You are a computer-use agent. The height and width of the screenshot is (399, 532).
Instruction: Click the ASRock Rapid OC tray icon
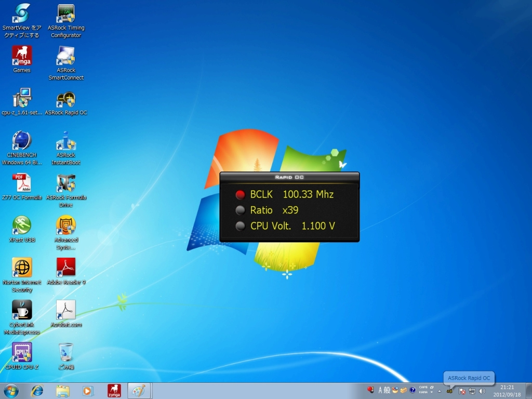pyautogui.click(x=449, y=391)
